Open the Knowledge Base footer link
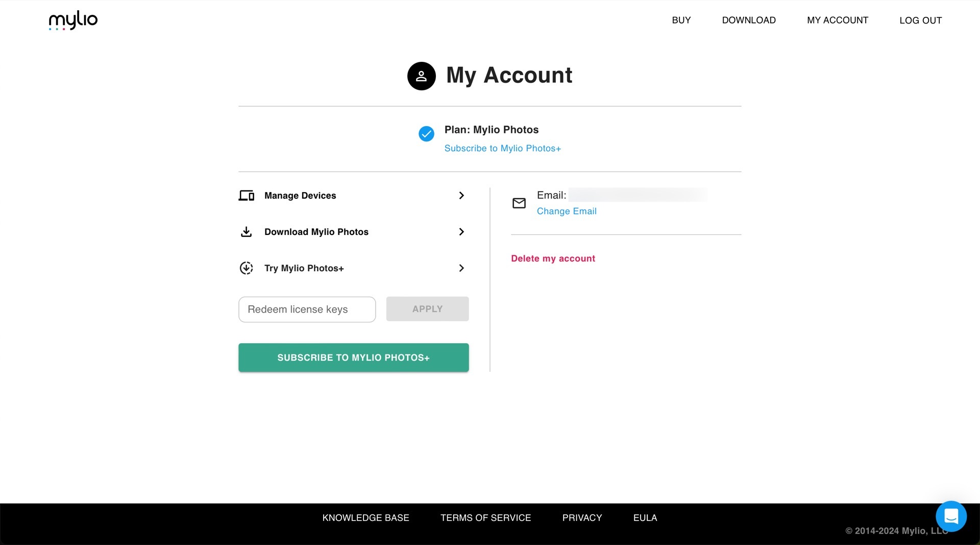The image size is (980, 545). [x=365, y=518]
